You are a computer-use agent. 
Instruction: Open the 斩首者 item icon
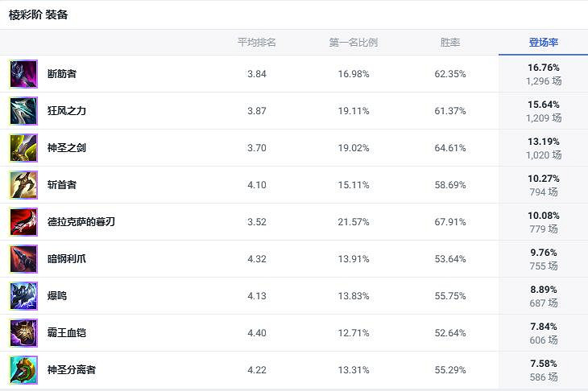click(x=23, y=185)
